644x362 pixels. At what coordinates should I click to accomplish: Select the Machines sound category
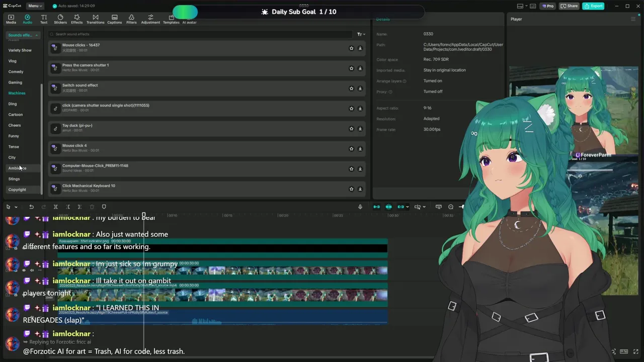click(17, 93)
